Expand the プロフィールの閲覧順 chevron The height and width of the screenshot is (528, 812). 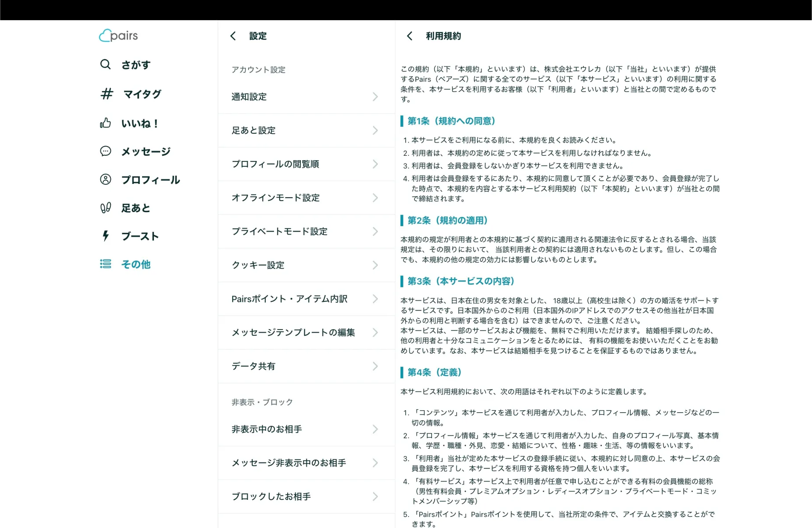(x=375, y=164)
